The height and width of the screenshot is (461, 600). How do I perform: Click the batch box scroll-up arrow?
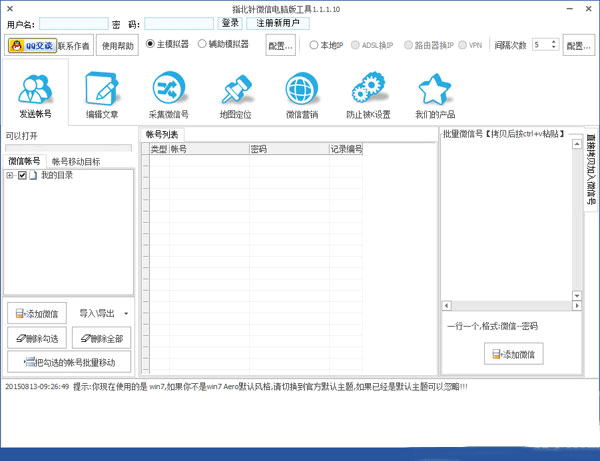(x=577, y=144)
